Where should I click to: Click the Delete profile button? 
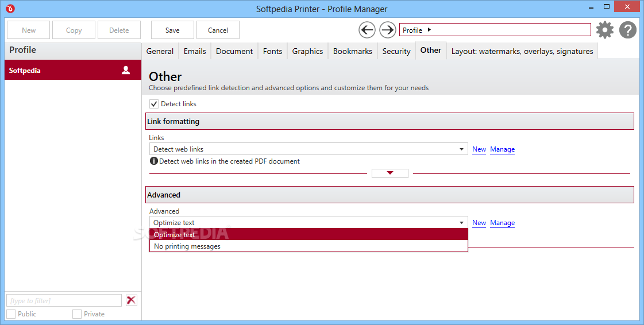(x=119, y=30)
